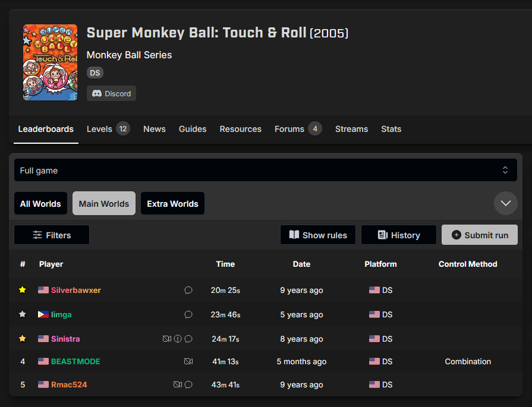Switch to the Leaderboards tab
532x407 pixels.
tap(46, 129)
